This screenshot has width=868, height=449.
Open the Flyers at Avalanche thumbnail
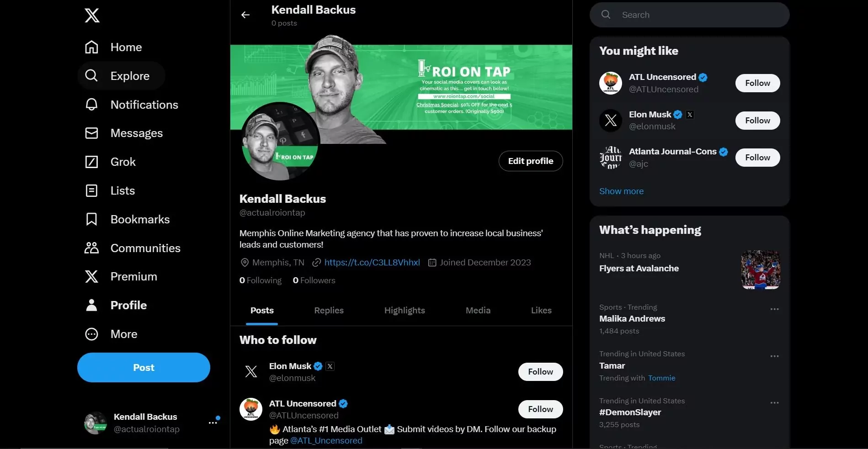(760, 269)
